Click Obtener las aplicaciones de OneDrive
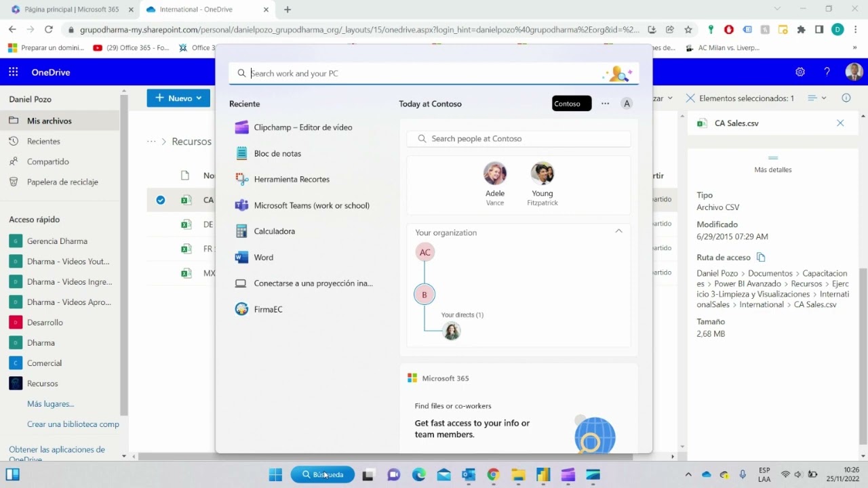 [57, 454]
